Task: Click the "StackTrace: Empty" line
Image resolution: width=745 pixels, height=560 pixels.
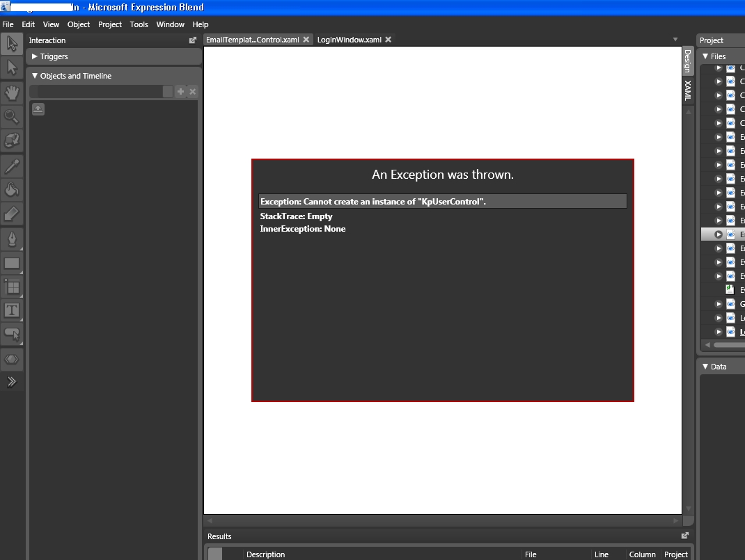Action: [x=296, y=216]
